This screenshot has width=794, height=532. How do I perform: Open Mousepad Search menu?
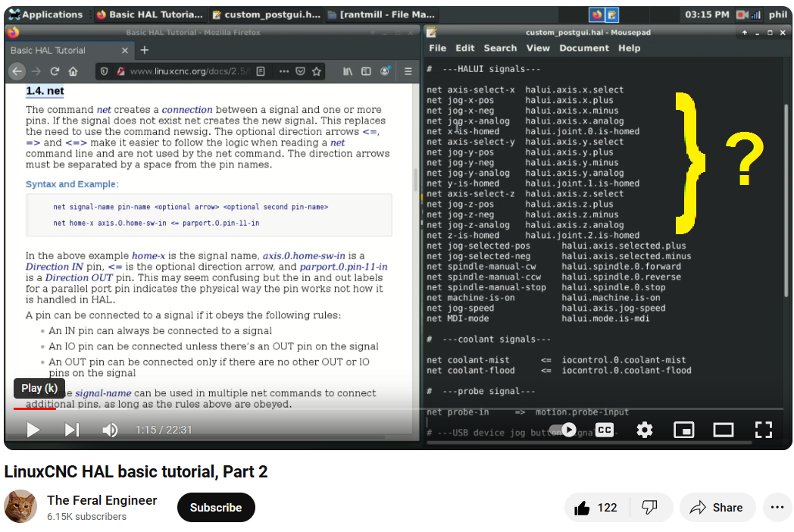tap(500, 49)
